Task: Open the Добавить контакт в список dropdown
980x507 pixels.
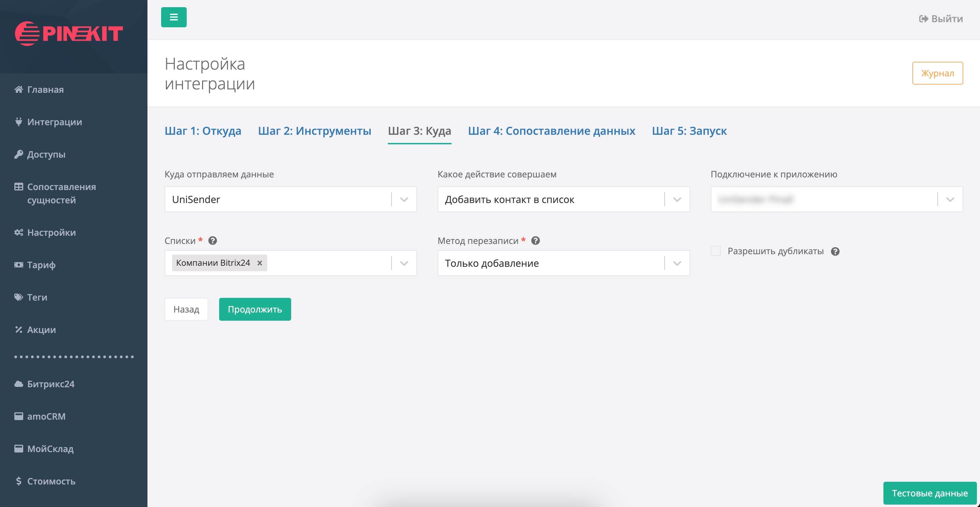Action: click(677, 199)
